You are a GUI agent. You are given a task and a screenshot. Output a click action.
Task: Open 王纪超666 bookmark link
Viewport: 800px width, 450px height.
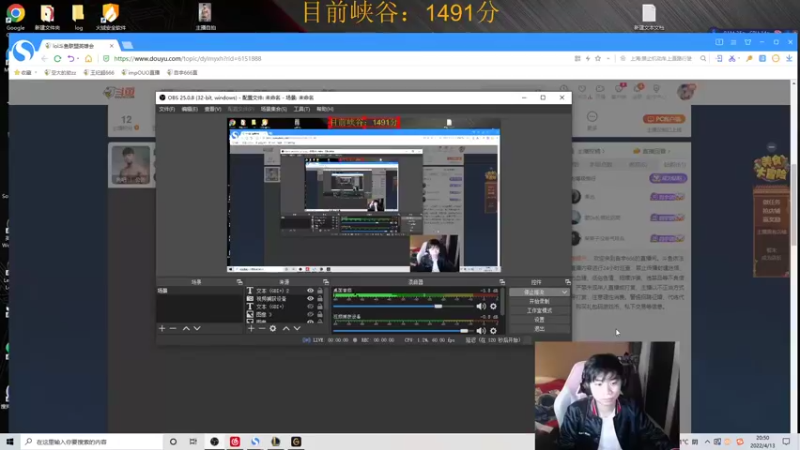click(x=99, y=72)
